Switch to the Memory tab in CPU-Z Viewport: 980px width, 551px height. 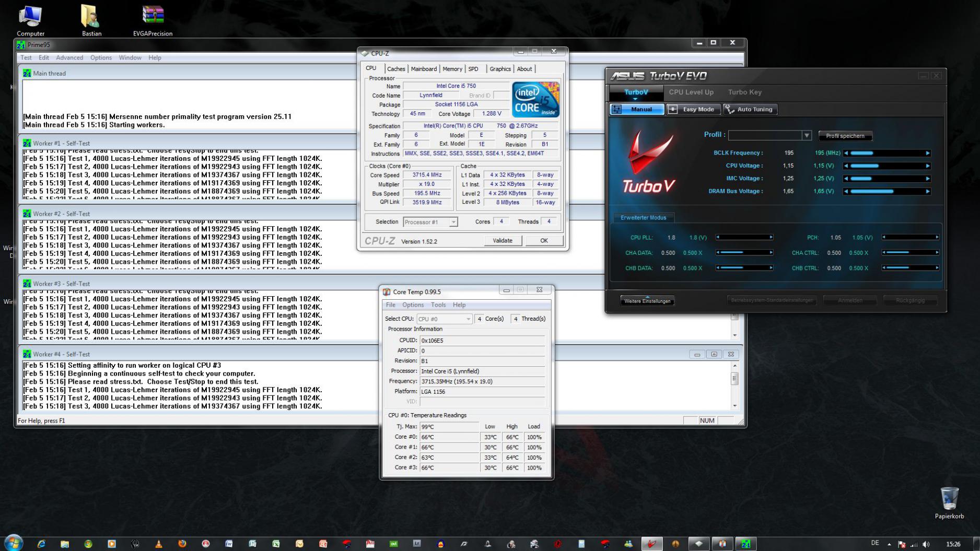click(452, 69)
